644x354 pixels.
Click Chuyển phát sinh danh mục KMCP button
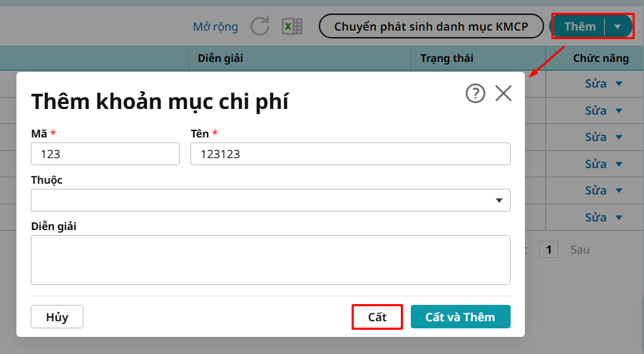click(431, 26)
